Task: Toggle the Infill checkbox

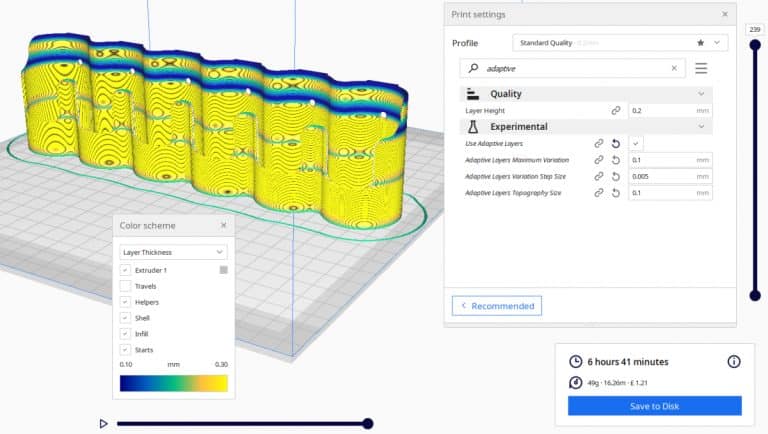Action: [x=125, y=334]
